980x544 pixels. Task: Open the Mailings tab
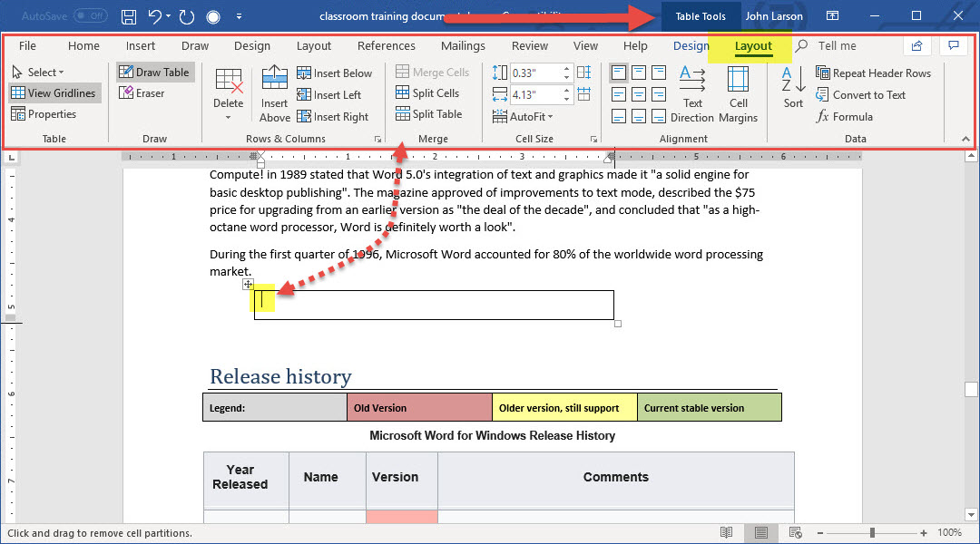[463, 46]
